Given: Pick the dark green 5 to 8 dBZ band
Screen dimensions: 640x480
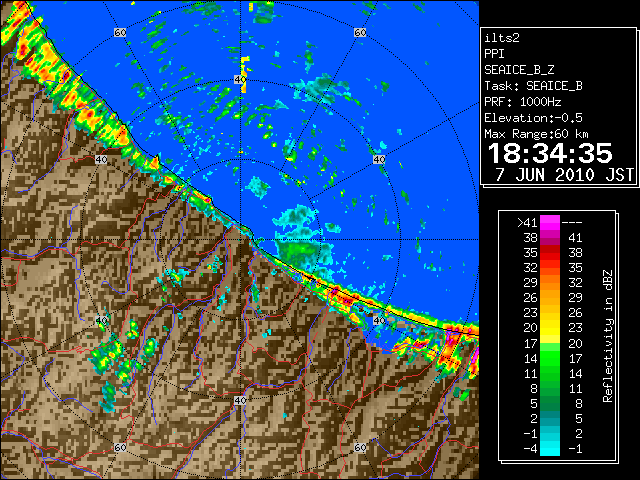Looking at the screenshot, I should pyautogui.click(x=550, y=403).
